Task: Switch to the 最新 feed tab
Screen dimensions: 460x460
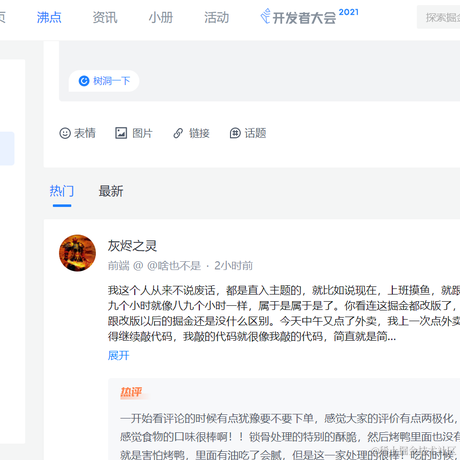Action: pyautogui.click(x=111, y=191)
